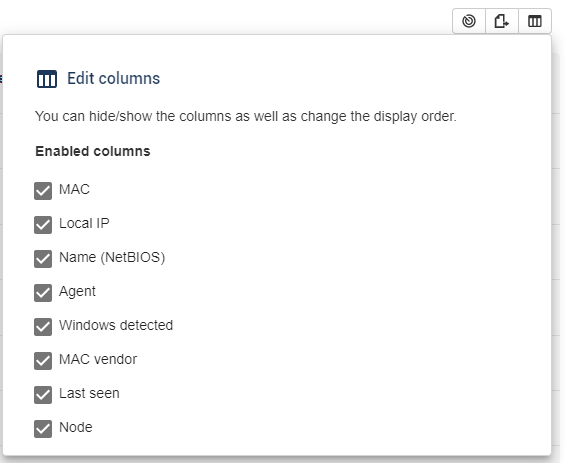Click the Name (NetBIOS) label text
Screen dimensions: 566x463
112,257
